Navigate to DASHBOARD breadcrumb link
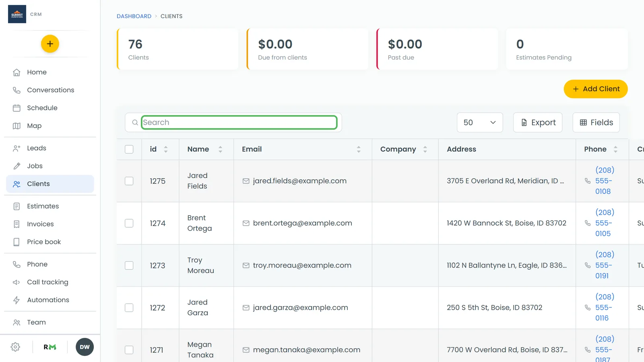This screenshot has width=644, height=362. coord(134,16)
